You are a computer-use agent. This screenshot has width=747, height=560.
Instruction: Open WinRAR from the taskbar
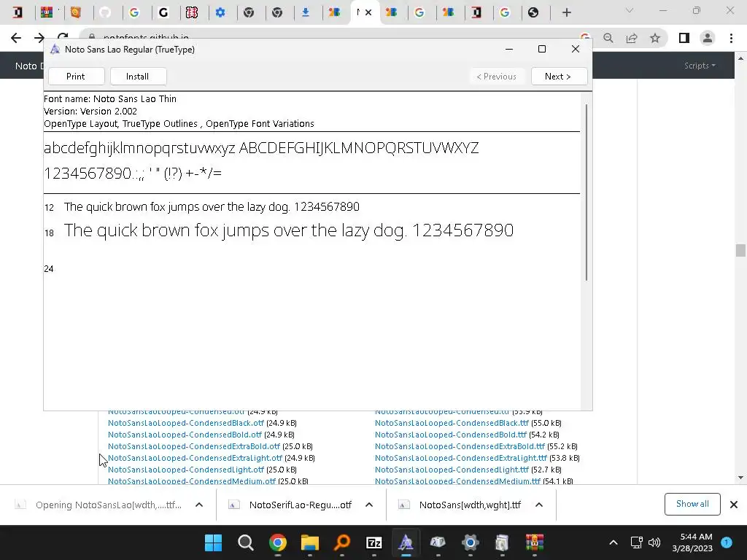pyautogui.click(x=535, y=542)
